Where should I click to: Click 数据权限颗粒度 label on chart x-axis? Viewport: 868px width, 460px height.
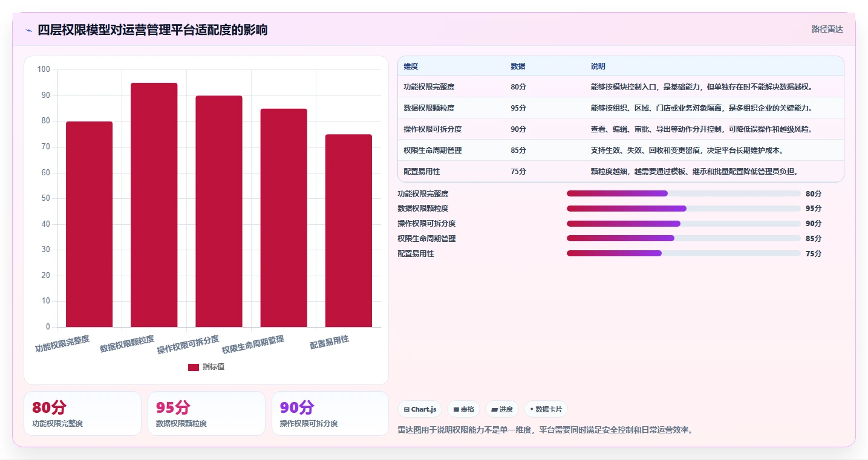127,344
